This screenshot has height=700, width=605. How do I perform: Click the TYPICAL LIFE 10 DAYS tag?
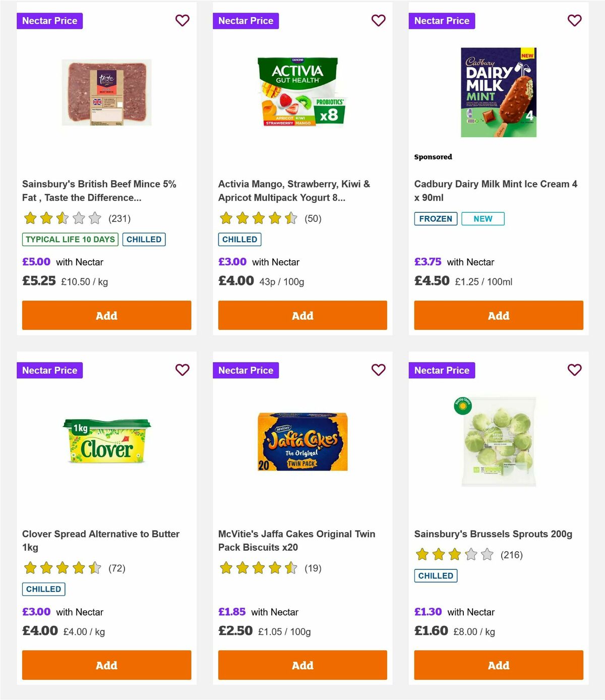point(69,240)
